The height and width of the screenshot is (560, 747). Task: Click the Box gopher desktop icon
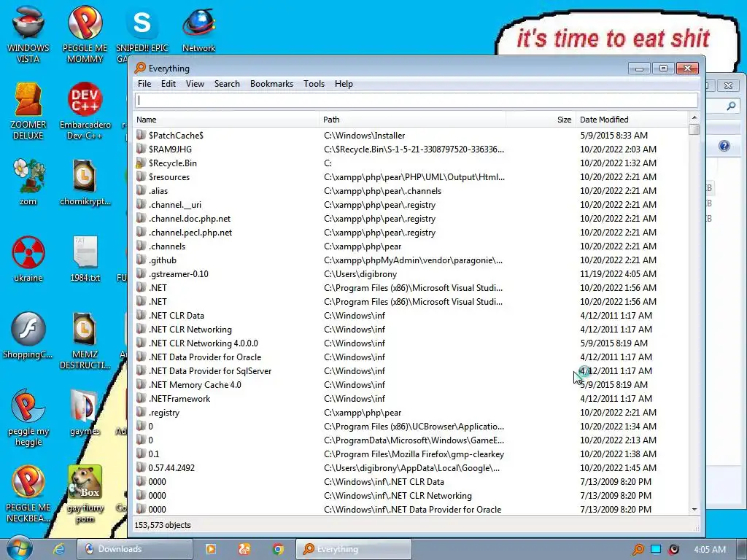85,494
